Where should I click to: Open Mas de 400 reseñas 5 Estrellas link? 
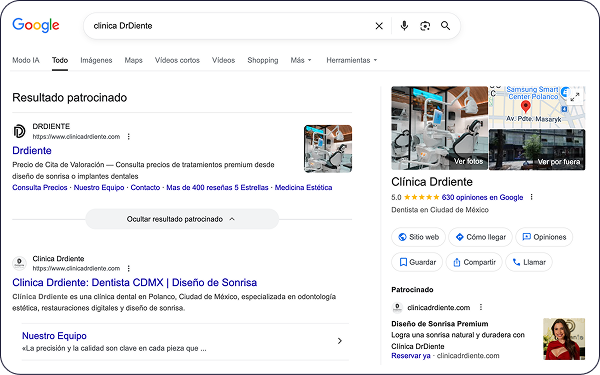pos(217,188)
